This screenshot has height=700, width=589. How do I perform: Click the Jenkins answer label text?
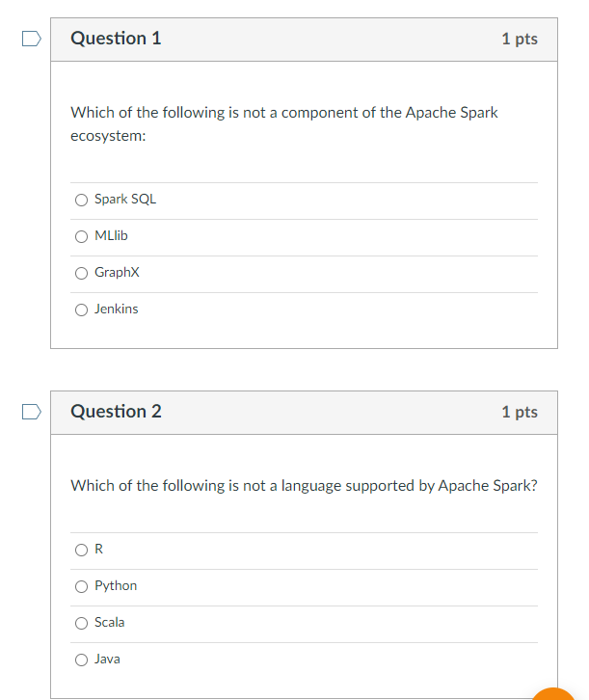coord(116,309)
